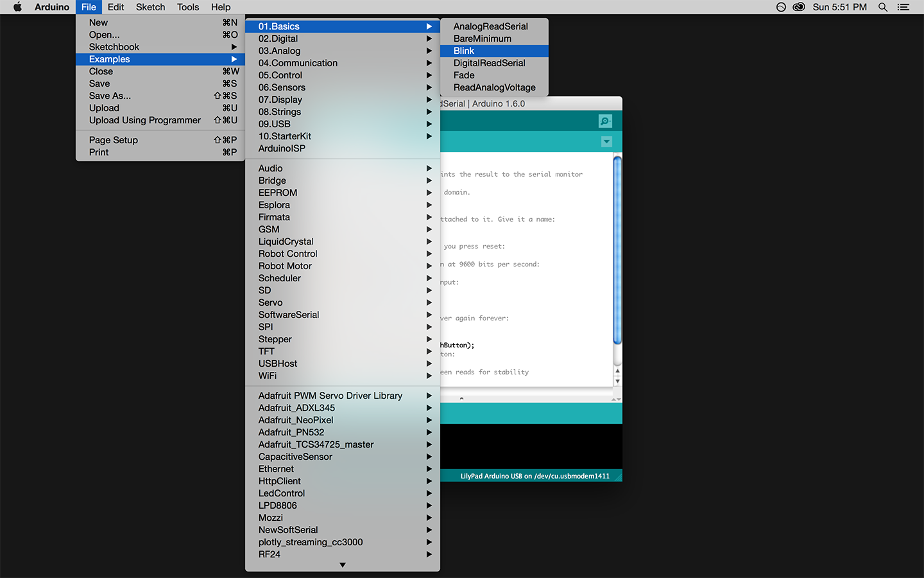Open the Fade example sketch

click(494, 75)
